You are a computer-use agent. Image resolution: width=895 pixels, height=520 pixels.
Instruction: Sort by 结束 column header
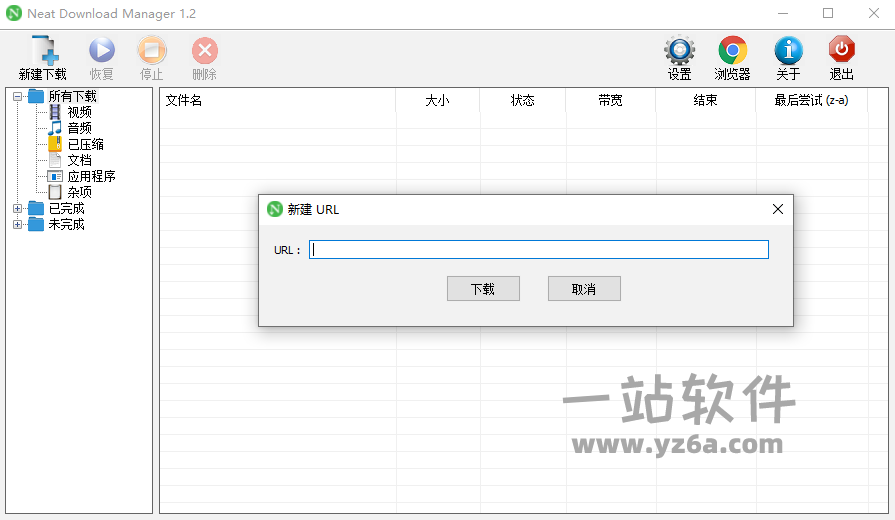(x=705, y=100)
